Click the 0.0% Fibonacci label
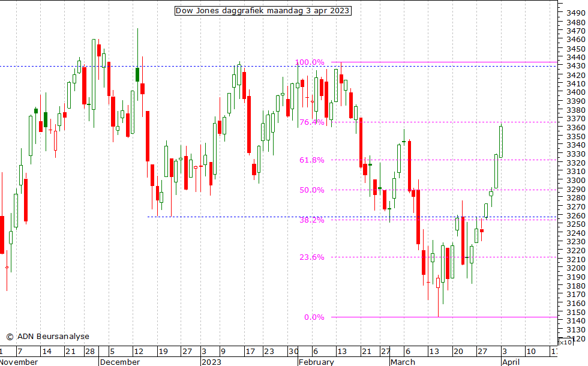This screenshot has width=588, height=366. pyautogui.click(x=314, y=317)
